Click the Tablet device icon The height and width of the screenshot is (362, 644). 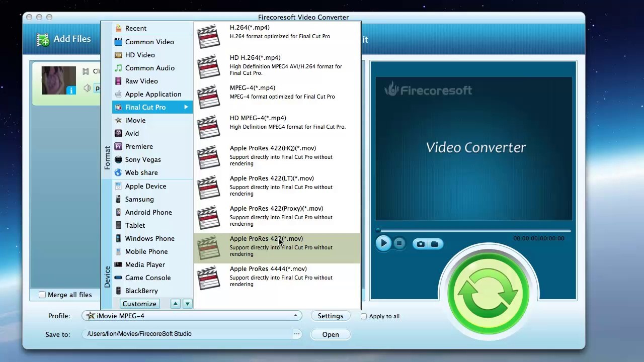(x=118, y=225)
